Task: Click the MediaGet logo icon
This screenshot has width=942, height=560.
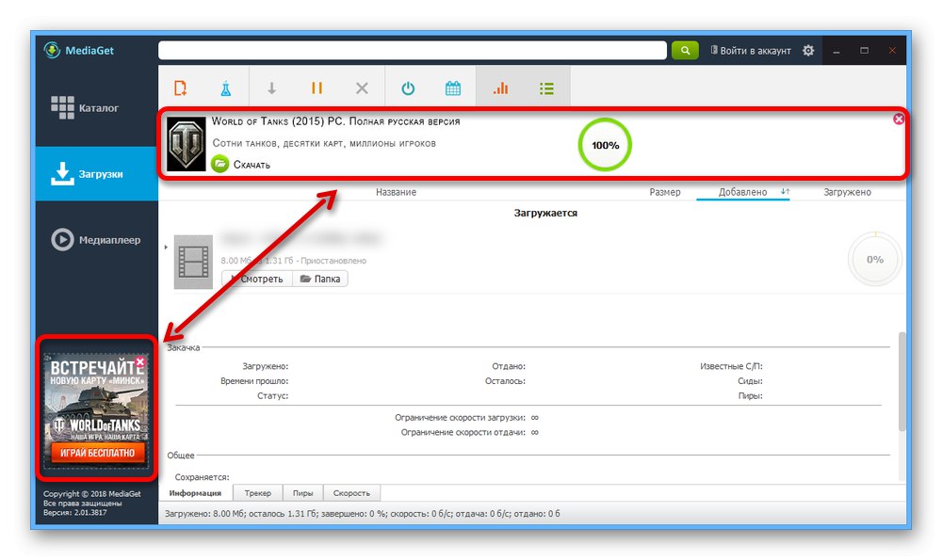Action: click(52, 50)
